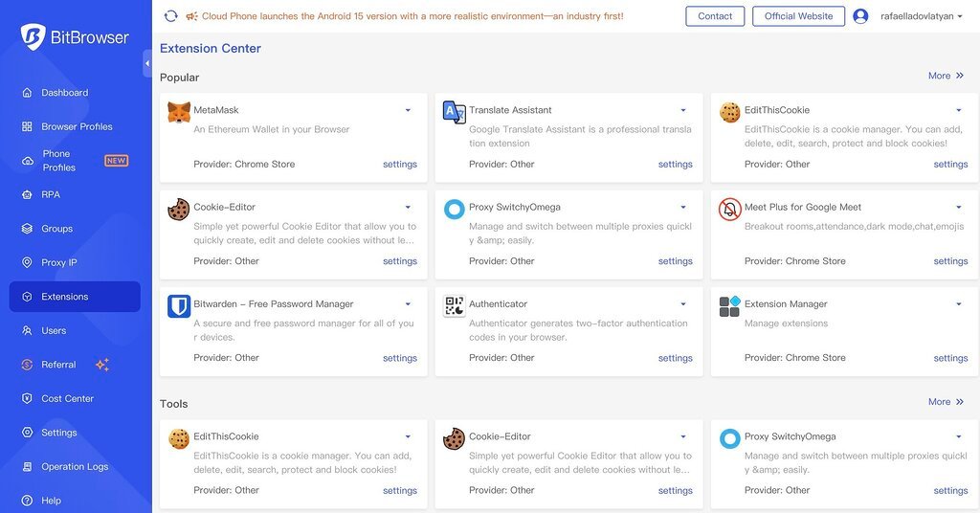Image resolution: width=980 pixels, height=513 pixels.
Task: Open the Popular Proxy SwitchyOmega card dropdown arrow
Action: click(683, 207)
